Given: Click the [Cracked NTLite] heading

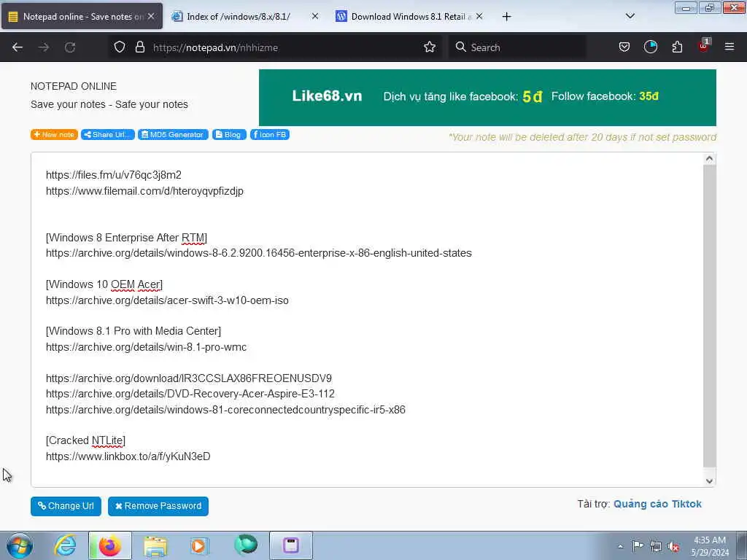Looking at the screenshot, I should (86, 440).
